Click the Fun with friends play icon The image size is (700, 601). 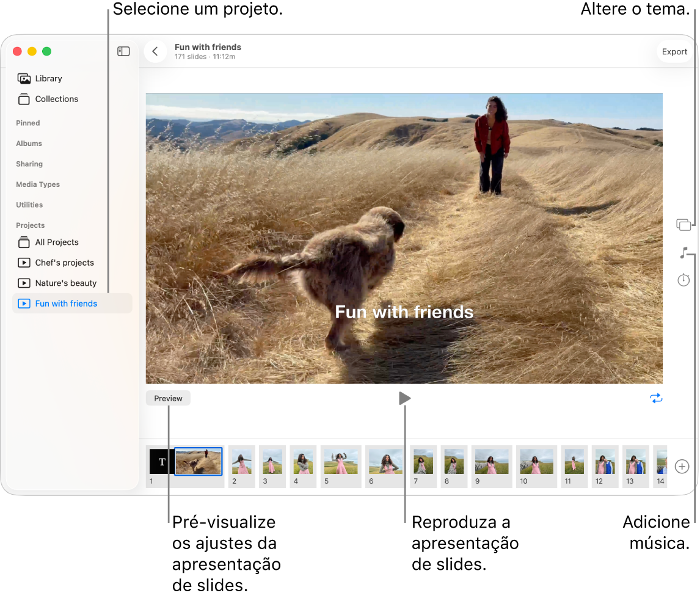[x=24, y=304]
